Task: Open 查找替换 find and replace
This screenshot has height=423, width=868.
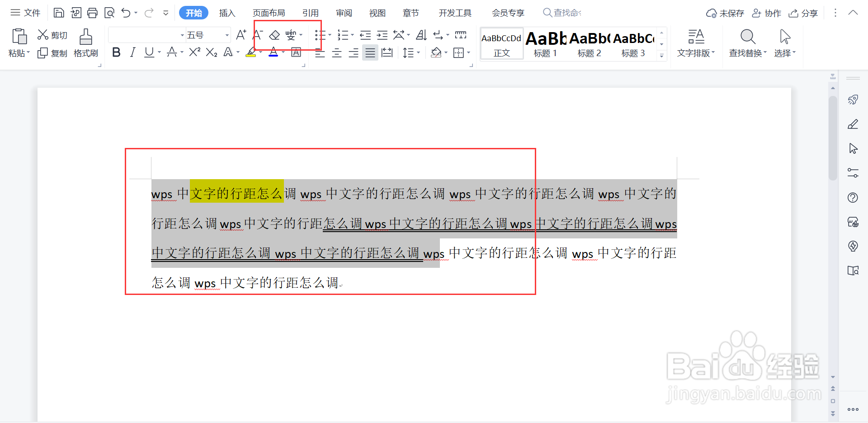Action: click(x=748, y=43)
